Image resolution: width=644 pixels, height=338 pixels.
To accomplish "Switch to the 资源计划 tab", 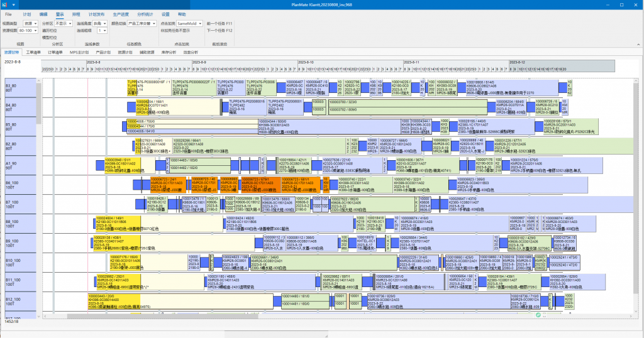I will coord(125,53).
